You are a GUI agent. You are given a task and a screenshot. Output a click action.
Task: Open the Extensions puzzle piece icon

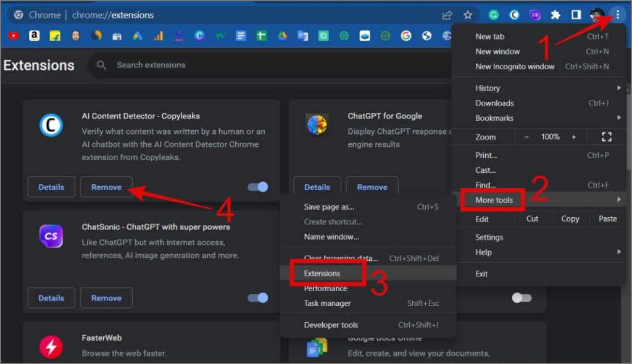[555, 15]
